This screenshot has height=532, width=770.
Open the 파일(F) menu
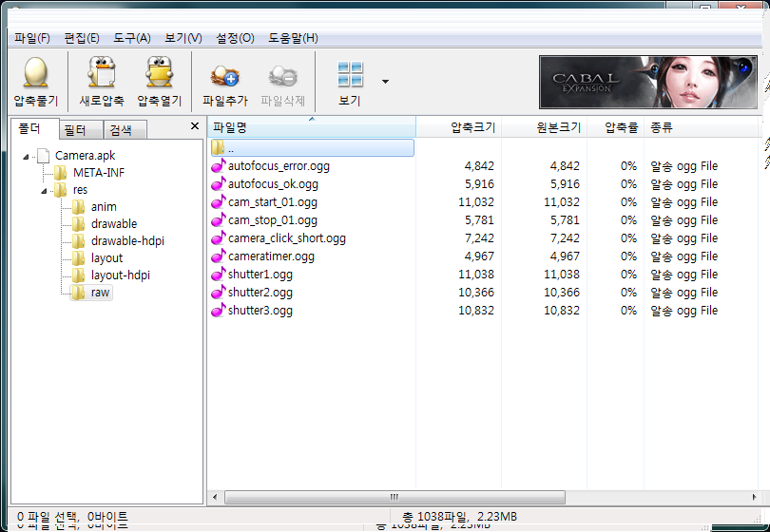pos(32,38)
